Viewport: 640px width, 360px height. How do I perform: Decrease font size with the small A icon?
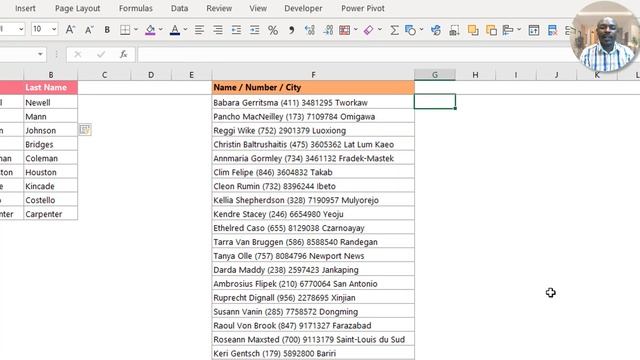pos(89,30)
